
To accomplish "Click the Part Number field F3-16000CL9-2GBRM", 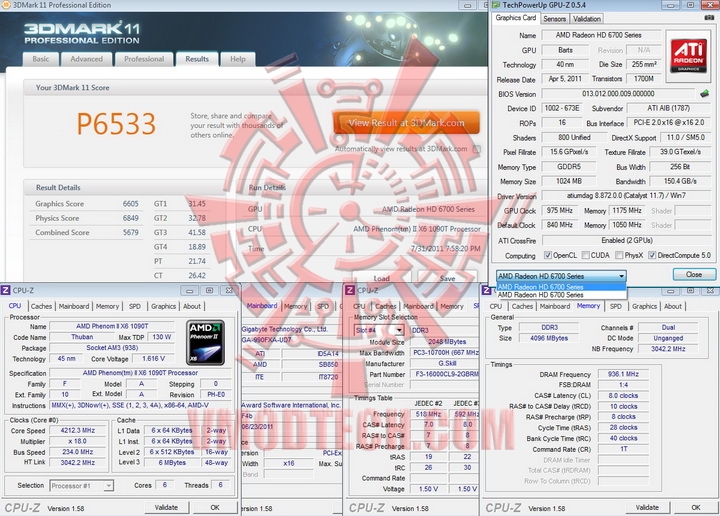I will (444, 374).
